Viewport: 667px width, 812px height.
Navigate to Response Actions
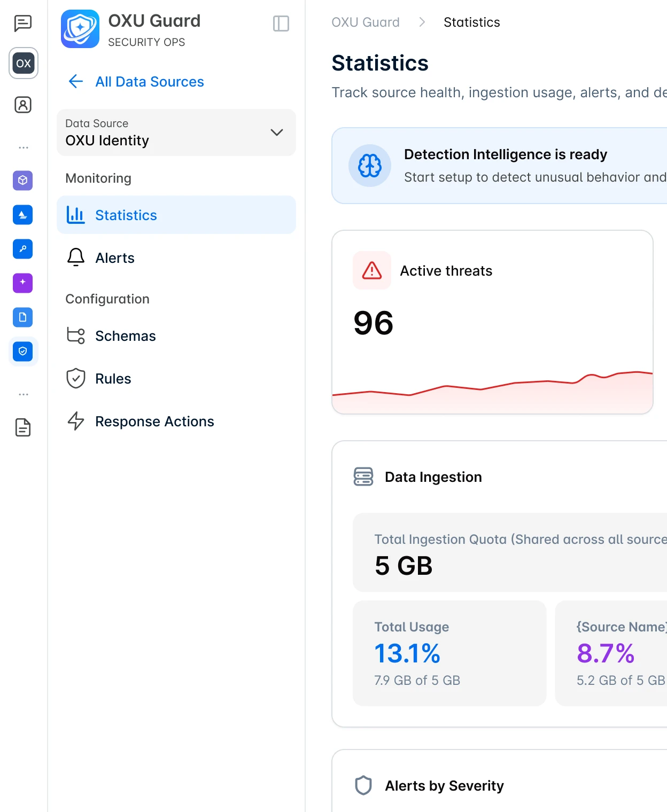point(176,421)
